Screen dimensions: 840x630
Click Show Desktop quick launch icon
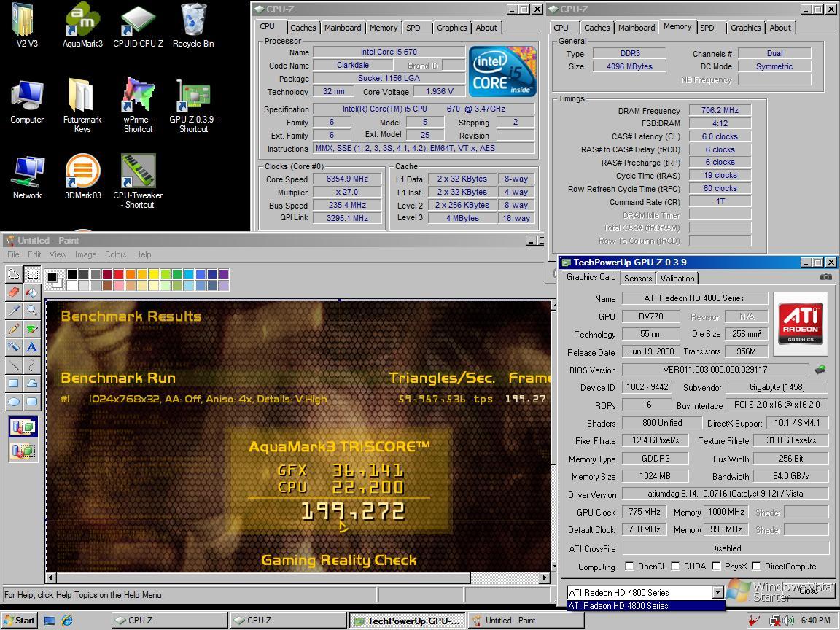tap(50, 621)
